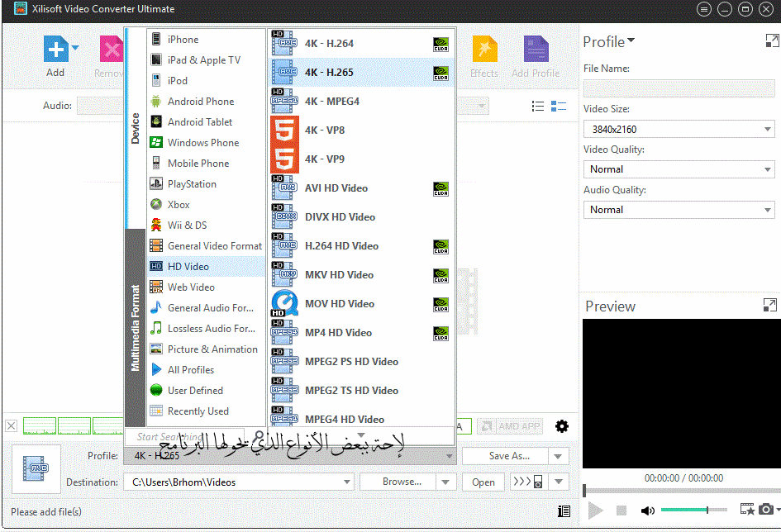Open the Audio Quality dropdown

(679, 210)
